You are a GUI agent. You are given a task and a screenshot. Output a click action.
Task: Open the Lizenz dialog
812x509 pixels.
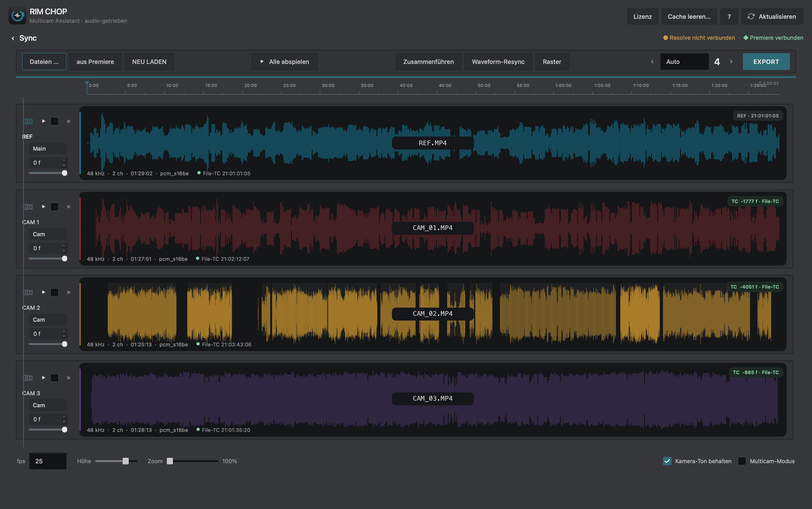click(x=642, y=16)
